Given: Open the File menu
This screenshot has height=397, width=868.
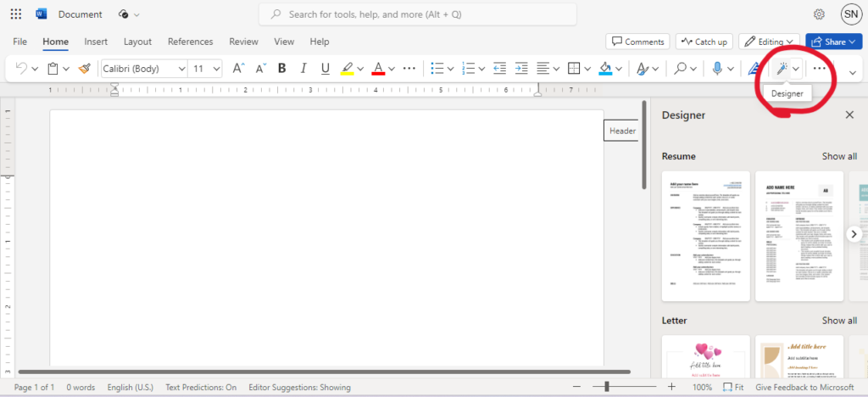Looking at the screenshot, I should point(20,42).
